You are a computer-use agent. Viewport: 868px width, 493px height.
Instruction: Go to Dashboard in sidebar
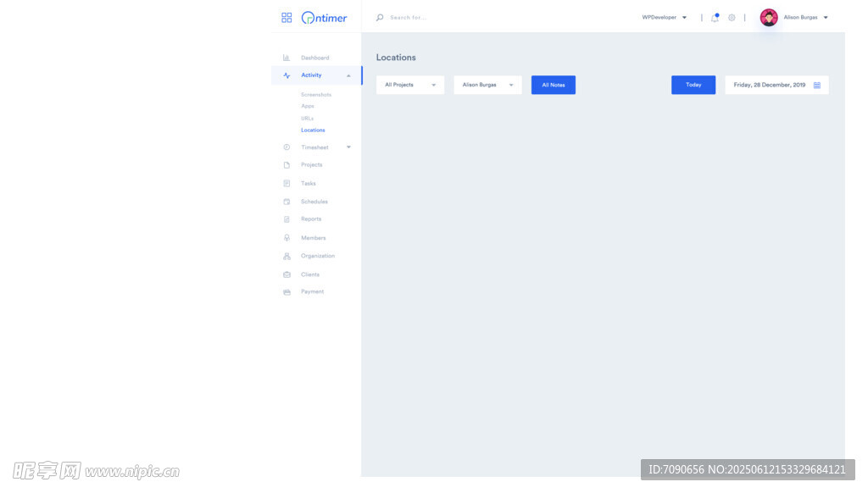pyautogui.click(x=315, y=58)
